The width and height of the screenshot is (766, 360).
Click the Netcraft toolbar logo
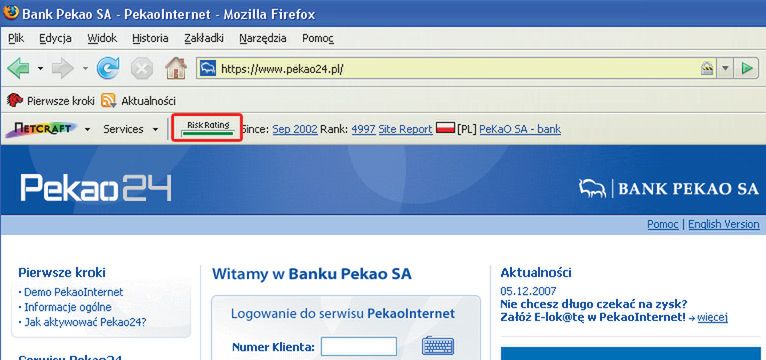point(42,129)
